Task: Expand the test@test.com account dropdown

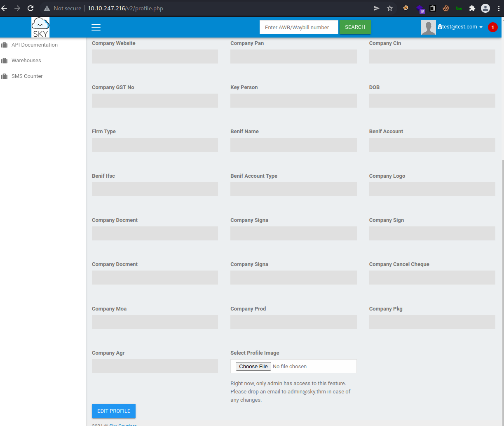Action: click(x=460, y=27)
